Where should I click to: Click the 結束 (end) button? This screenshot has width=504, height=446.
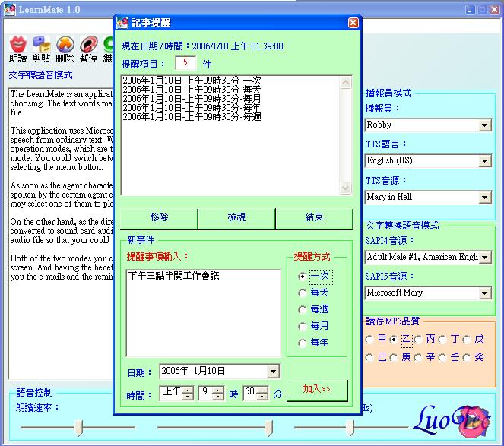314,218
